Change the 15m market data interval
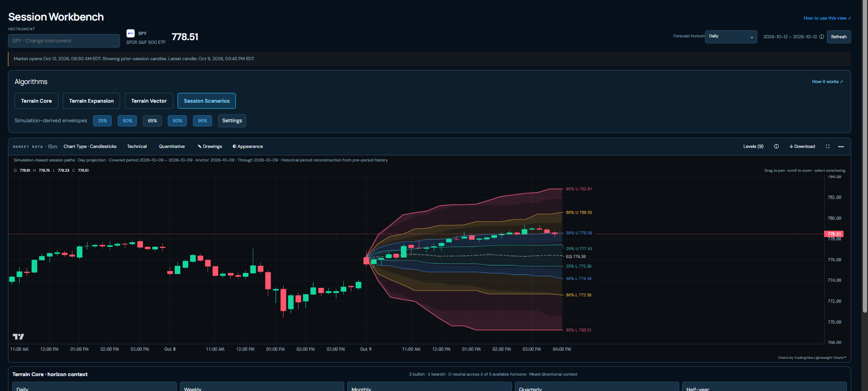The image size is (868, 391). pyautogui.click(x=52, y=147)
